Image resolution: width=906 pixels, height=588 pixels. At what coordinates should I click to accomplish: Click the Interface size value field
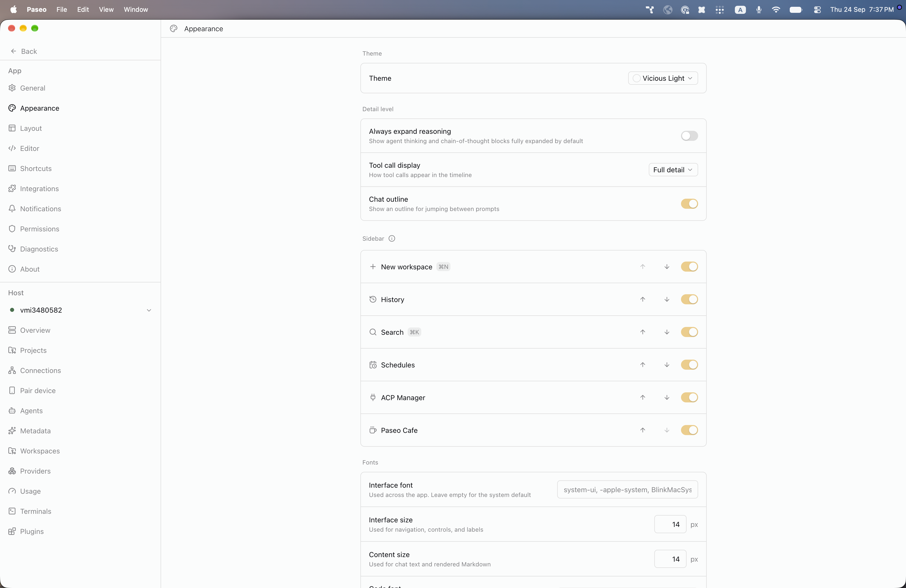pos(670,524)
